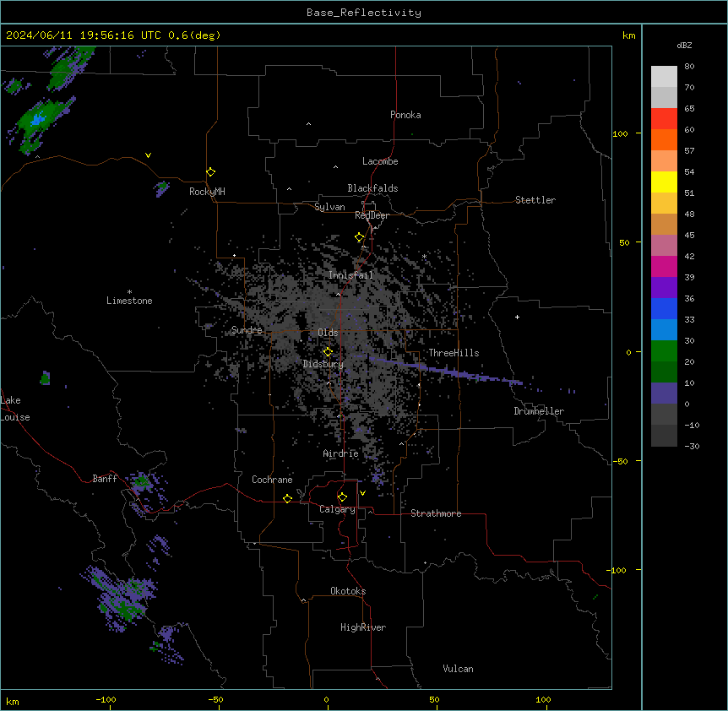This screenshot has height=711, width=728.
Task: Pick the orange 60 dBZ legend swatch
Action: click(664, 139)
